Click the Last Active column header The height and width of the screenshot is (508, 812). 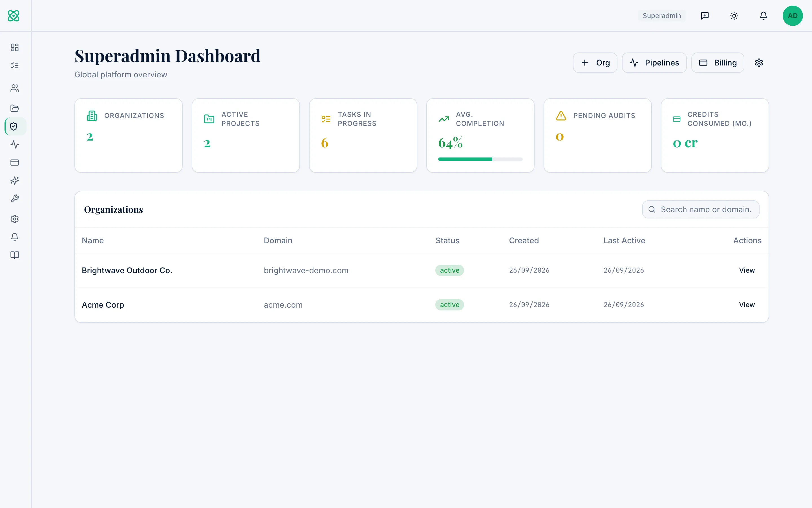click(624, 240)
